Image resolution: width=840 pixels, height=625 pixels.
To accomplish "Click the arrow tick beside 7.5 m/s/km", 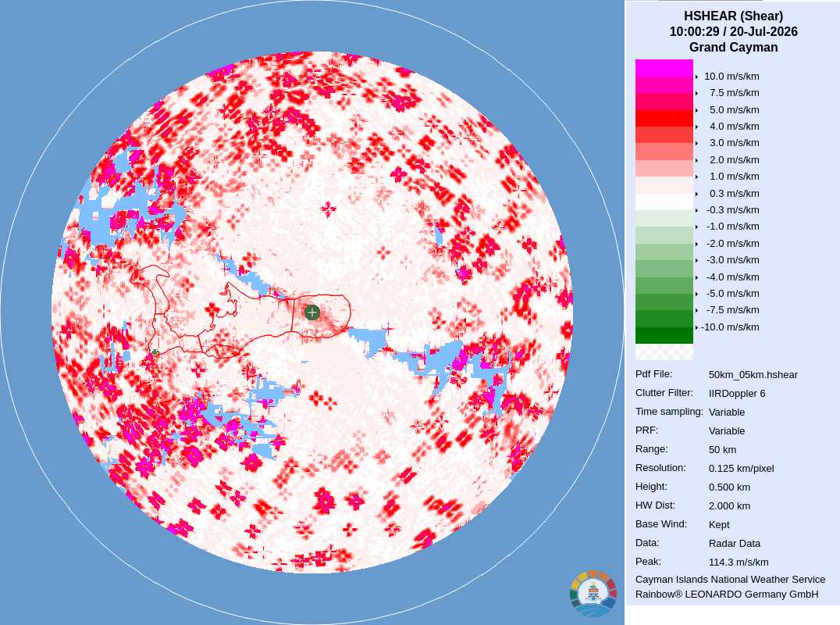I will (x=696, y=93).
